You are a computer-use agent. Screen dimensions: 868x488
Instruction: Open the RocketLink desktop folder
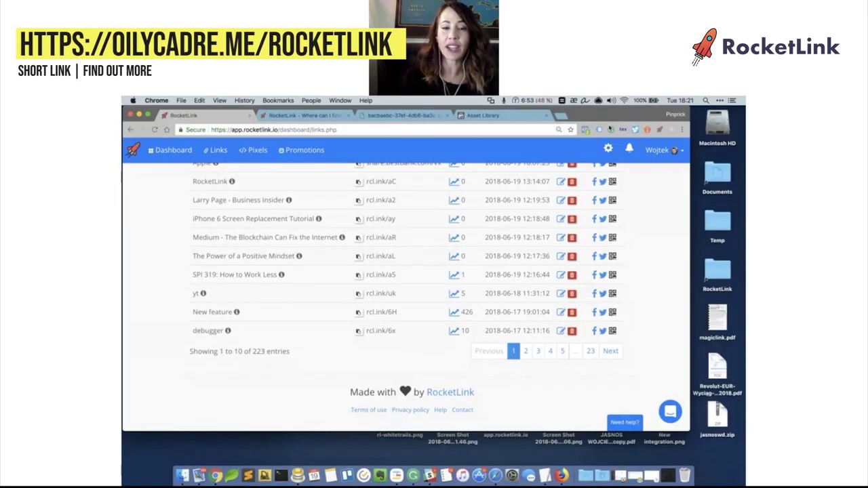[717, 275]
